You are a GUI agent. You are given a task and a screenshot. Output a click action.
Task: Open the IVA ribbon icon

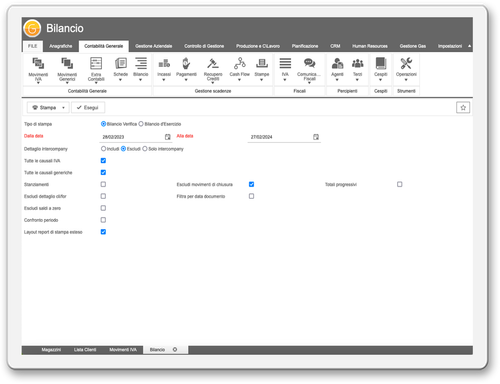tap(285, 63)
